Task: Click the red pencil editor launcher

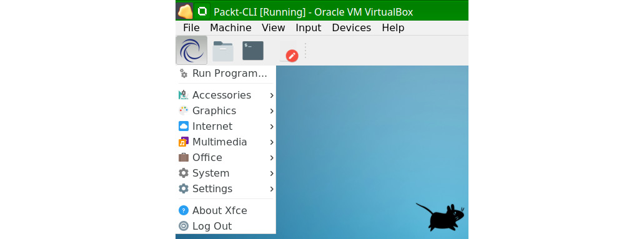Action: click(290, 52)
